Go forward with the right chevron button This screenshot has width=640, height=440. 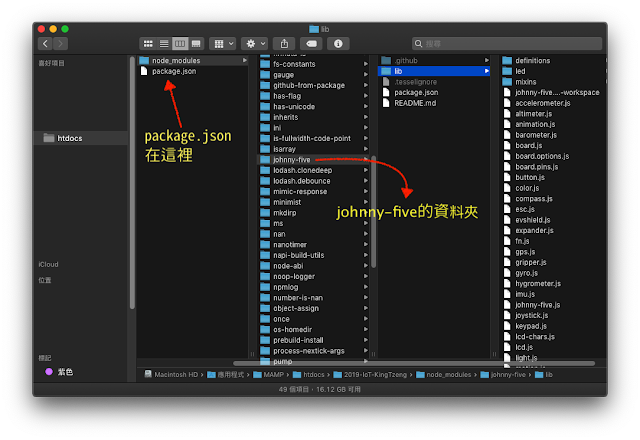60,44
